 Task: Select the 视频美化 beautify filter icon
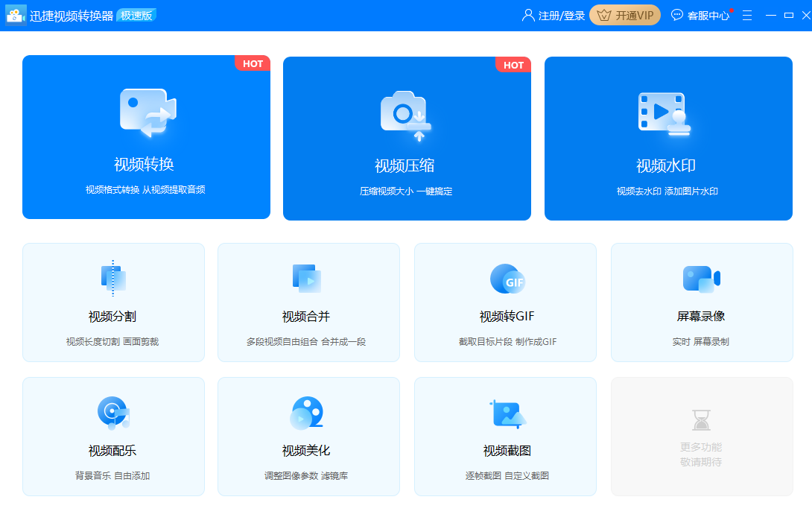pyautogui.click(x=308, y=411)
